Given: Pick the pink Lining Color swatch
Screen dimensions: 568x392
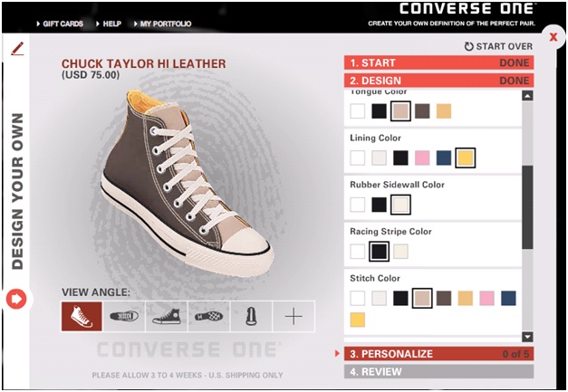Looking at the screenshot, I should point(422,158).
